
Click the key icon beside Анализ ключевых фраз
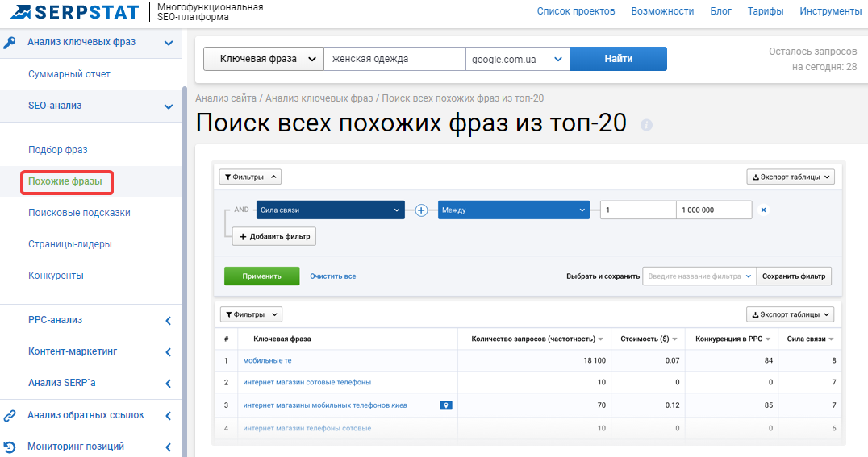click(10, 43)
